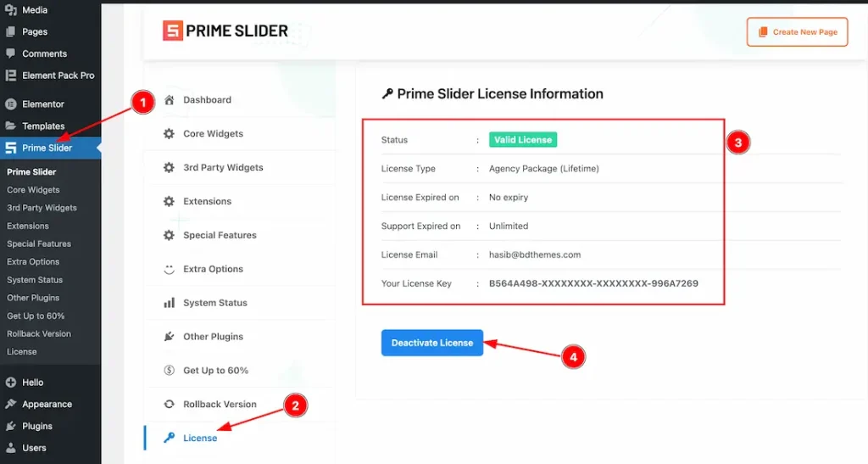868x464 pixels.
Task: Click the Create New Page button
Action: coord(797,32)
